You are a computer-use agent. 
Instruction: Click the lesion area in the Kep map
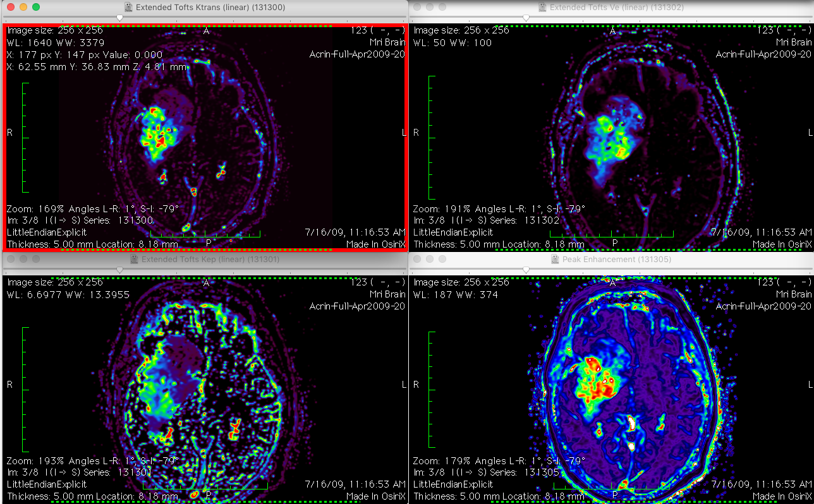(x=164, y=379)
